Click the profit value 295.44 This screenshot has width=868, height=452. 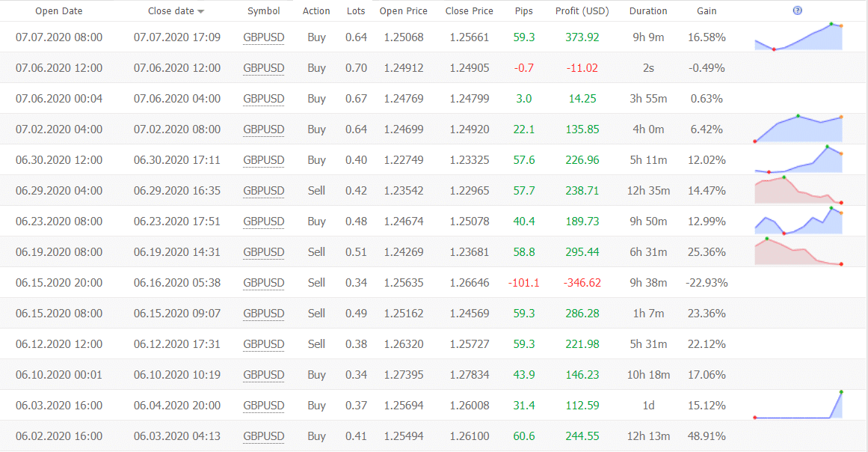click(582, 252)
